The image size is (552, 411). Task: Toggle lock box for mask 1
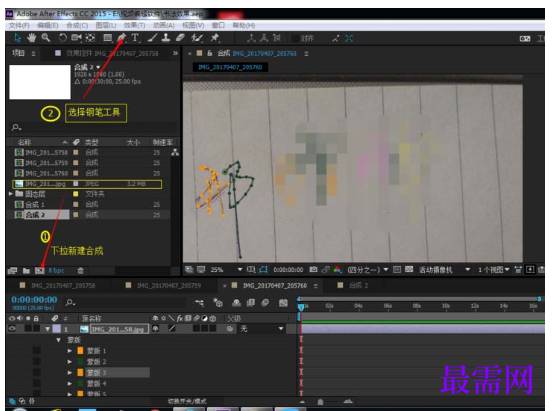coord(36,351)
